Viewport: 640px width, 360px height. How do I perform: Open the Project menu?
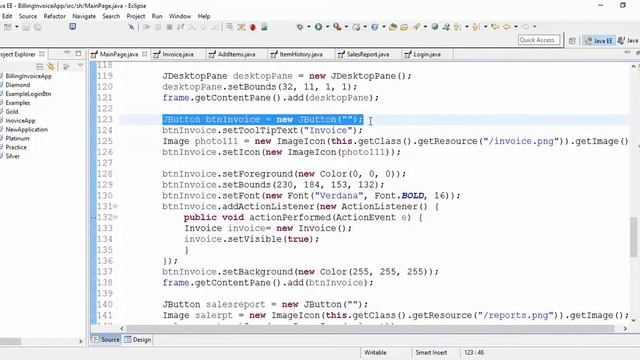click(x=136, y=16)
